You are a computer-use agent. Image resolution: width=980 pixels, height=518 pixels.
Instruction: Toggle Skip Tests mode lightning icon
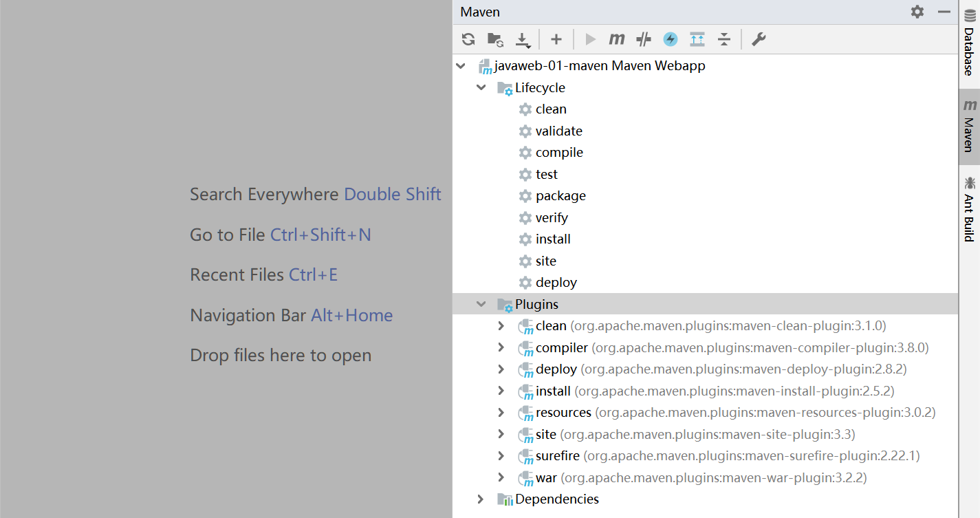(x=671, y=39)
